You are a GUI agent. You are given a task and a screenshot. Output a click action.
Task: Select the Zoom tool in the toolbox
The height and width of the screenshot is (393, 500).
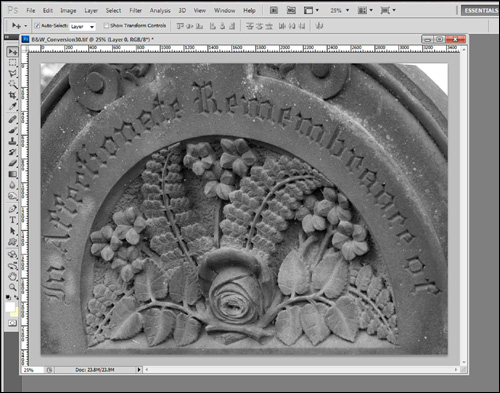tap(13, 287)
